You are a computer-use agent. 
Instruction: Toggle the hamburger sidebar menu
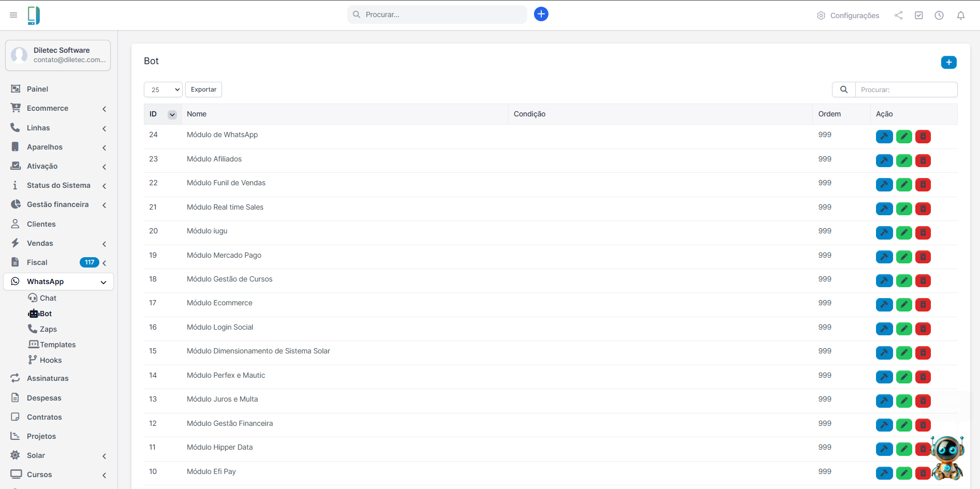pyautogui.click(x=13, y=15)
